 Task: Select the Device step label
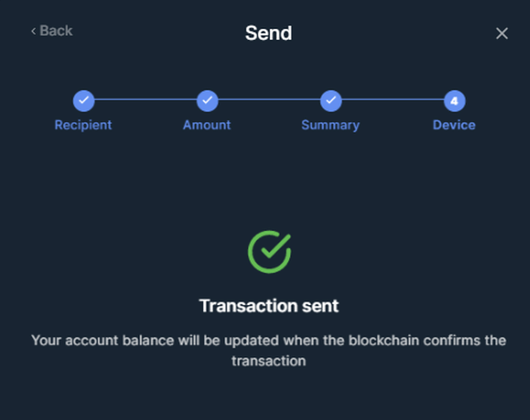pyautogui.click(x=454, y=124)
